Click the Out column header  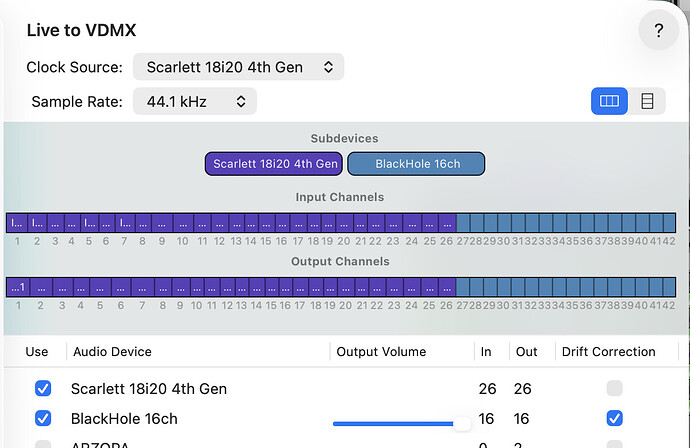pos(526,352)
